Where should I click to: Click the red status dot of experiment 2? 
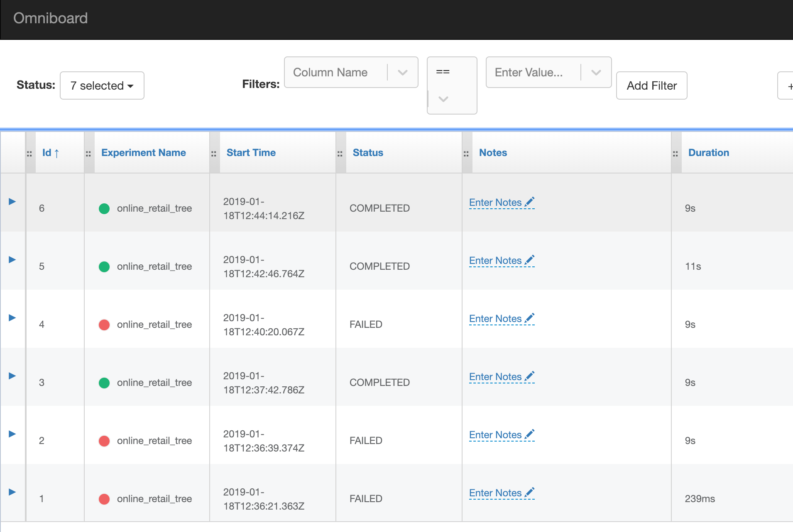pos(104,441)
